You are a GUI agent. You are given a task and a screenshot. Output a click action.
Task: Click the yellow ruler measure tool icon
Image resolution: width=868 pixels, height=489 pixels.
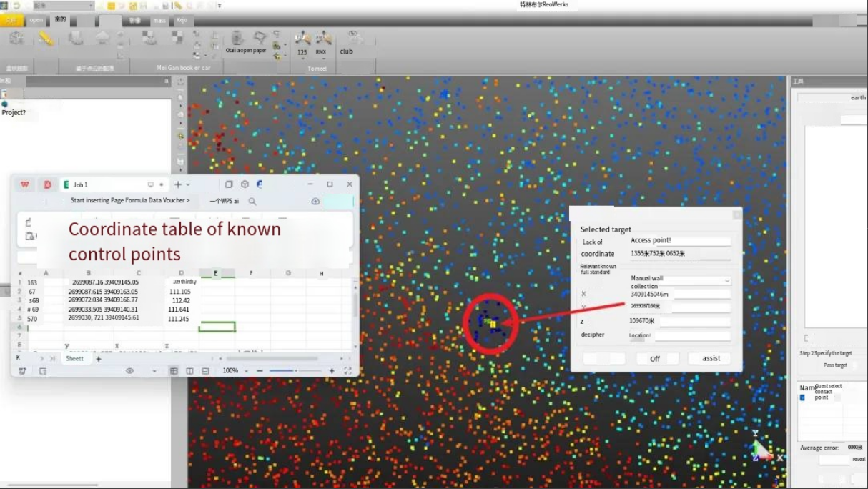tap(45, 39)
